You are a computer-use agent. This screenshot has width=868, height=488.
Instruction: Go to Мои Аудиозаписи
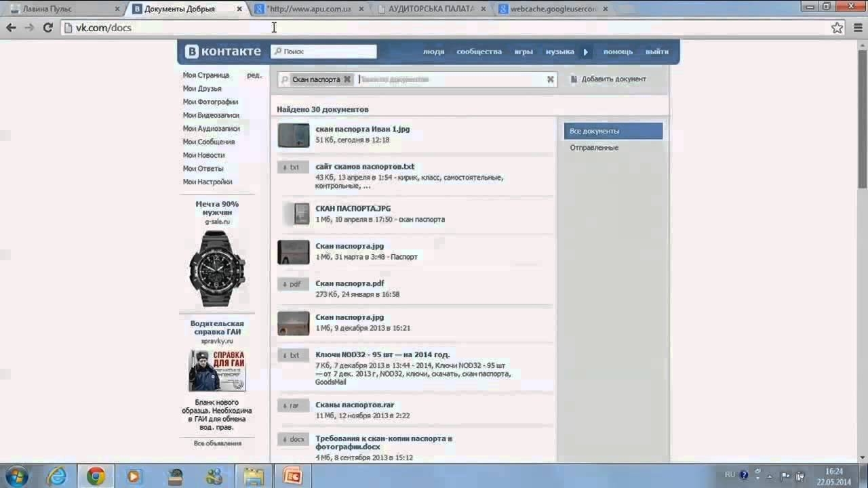(x=211, y=129)
